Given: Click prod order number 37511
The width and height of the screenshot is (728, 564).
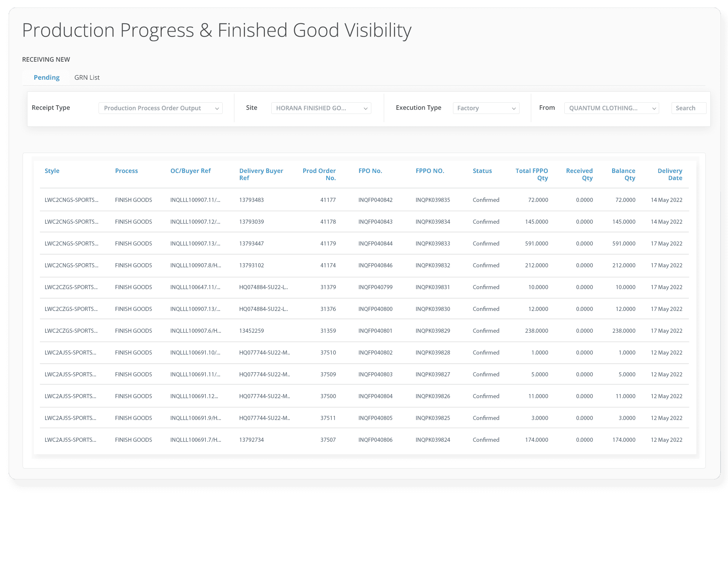Looking at the screenshot, I should pos(328,418).
